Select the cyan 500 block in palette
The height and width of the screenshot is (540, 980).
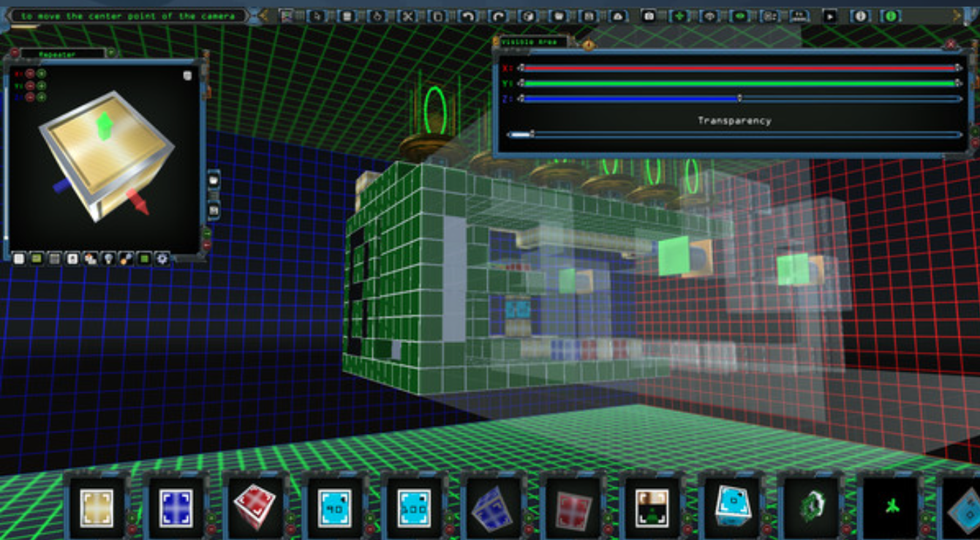point(414,508)
